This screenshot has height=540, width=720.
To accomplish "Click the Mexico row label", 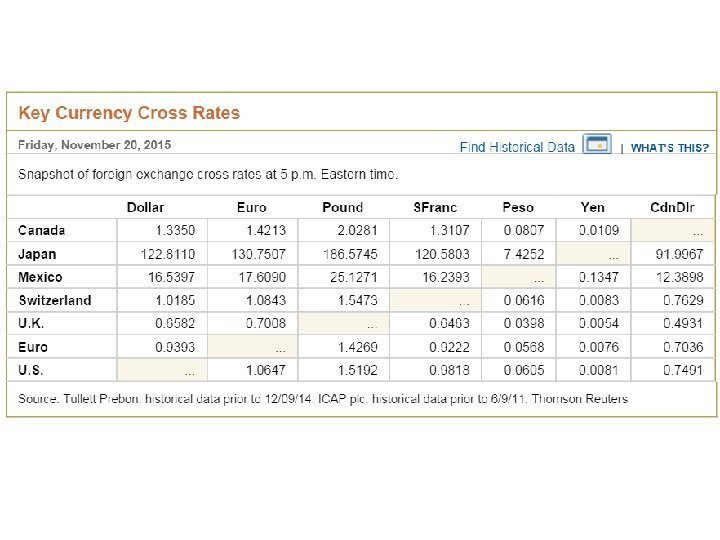I will 40,277.
